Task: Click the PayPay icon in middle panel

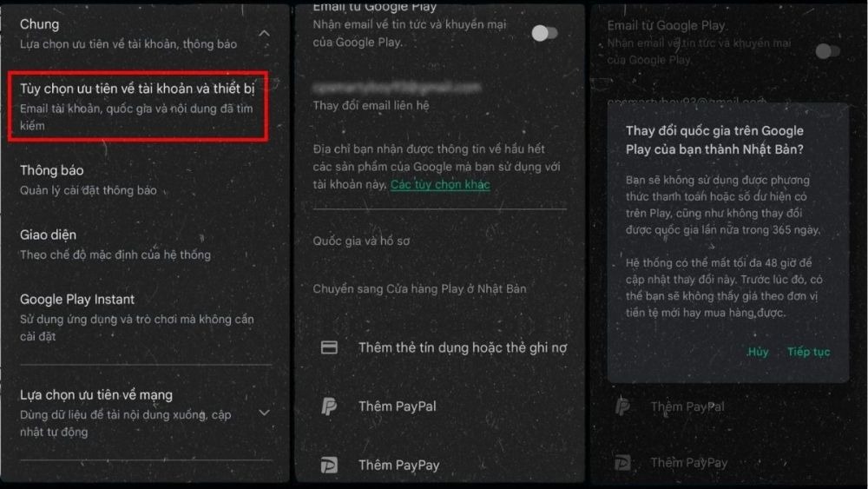Action: coord(329,465)
